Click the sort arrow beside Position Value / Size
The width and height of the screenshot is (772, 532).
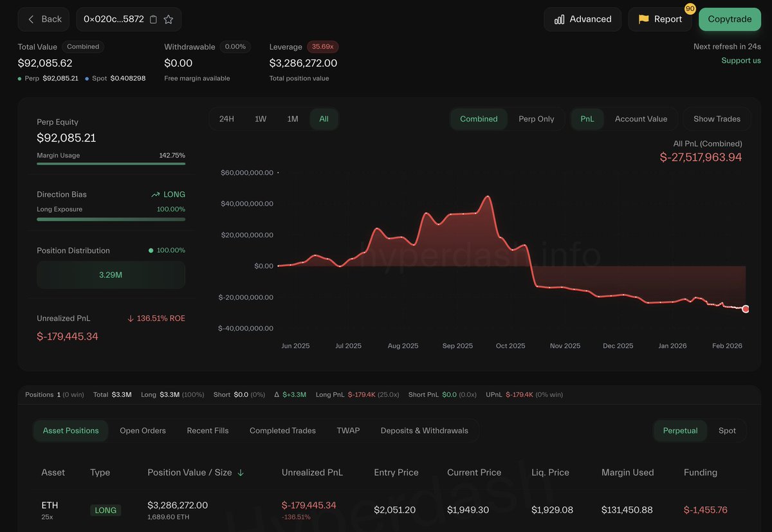pyautogui.click(x=241, y=473)
